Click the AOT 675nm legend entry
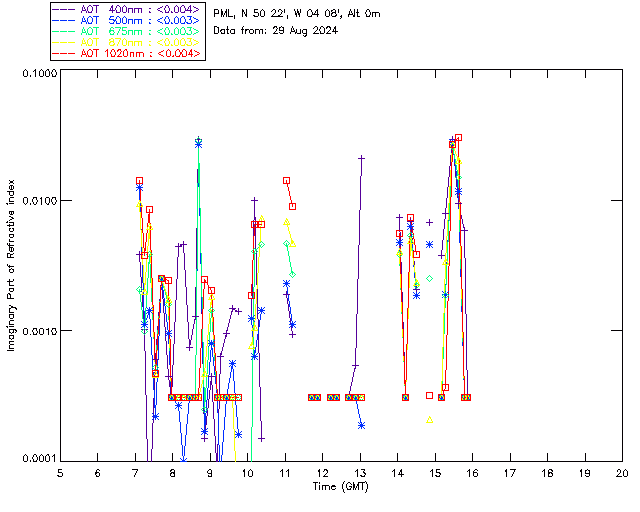Image resolution: width=640 pixels, height=512 pixels. pyautogui.click(x=127, y=31)
